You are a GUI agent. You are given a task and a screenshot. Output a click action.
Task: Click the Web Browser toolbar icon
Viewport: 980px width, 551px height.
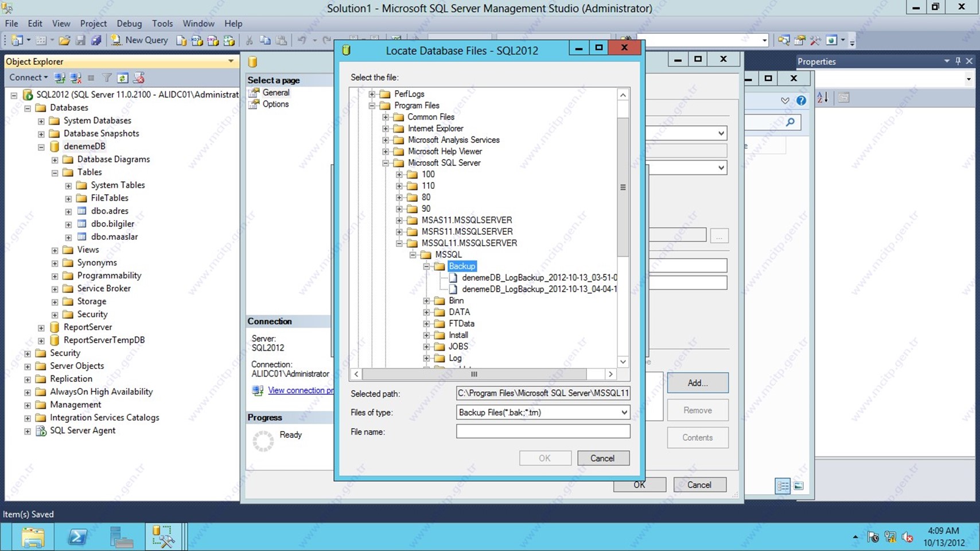pyautogui.click(x=831, y=40)
